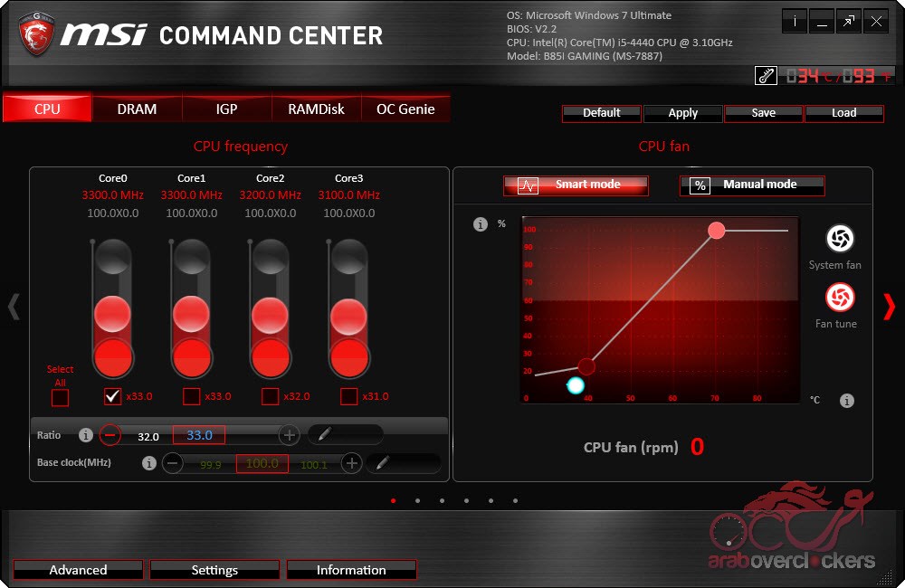Toggle the Core0 x33.0 checkbox
Viewport: 905px width, 588px height.
113,396
